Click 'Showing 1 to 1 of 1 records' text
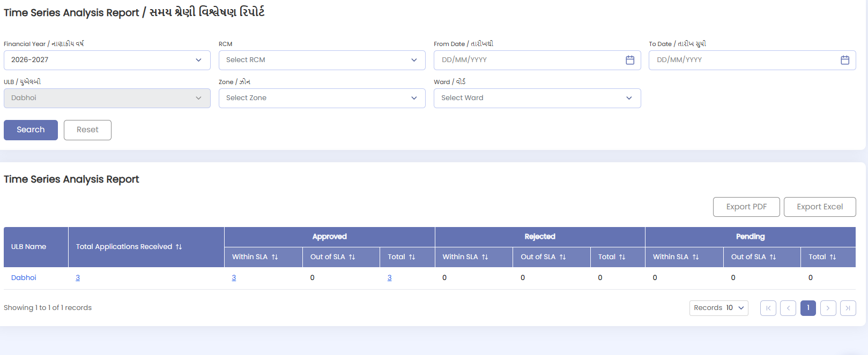This screenshot has width=868, height=355. click(x=48, y=308)
